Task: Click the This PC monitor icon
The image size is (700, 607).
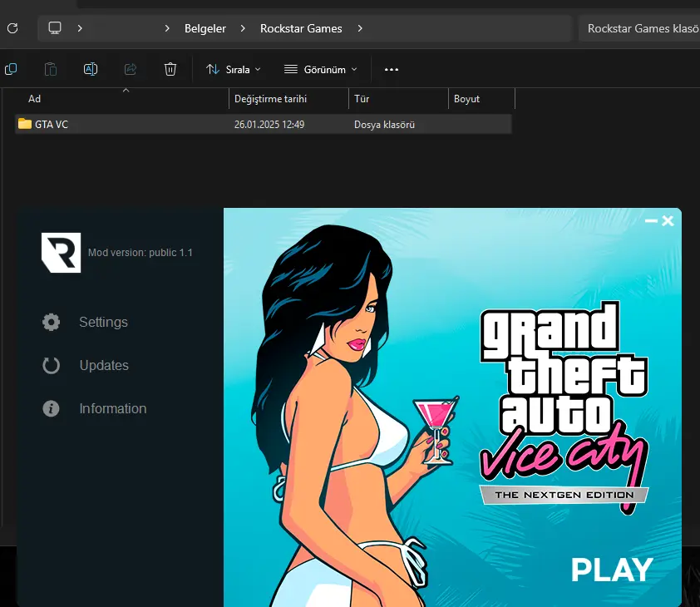Action: (x=55, y=28)
